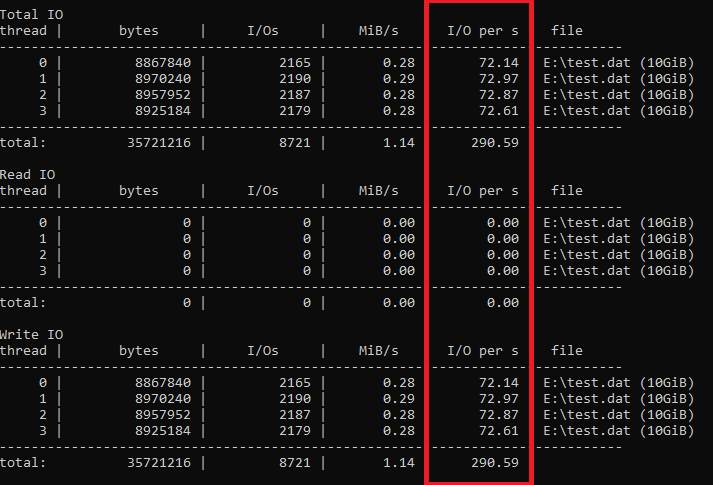Select the "MiB/s" column header under Total IO
713x485 pixels.
(x=378, y=31)
